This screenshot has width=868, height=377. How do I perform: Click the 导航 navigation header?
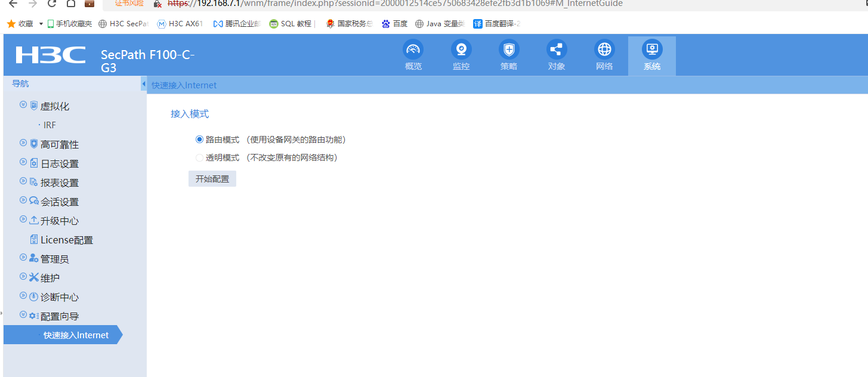coord(20,84)
